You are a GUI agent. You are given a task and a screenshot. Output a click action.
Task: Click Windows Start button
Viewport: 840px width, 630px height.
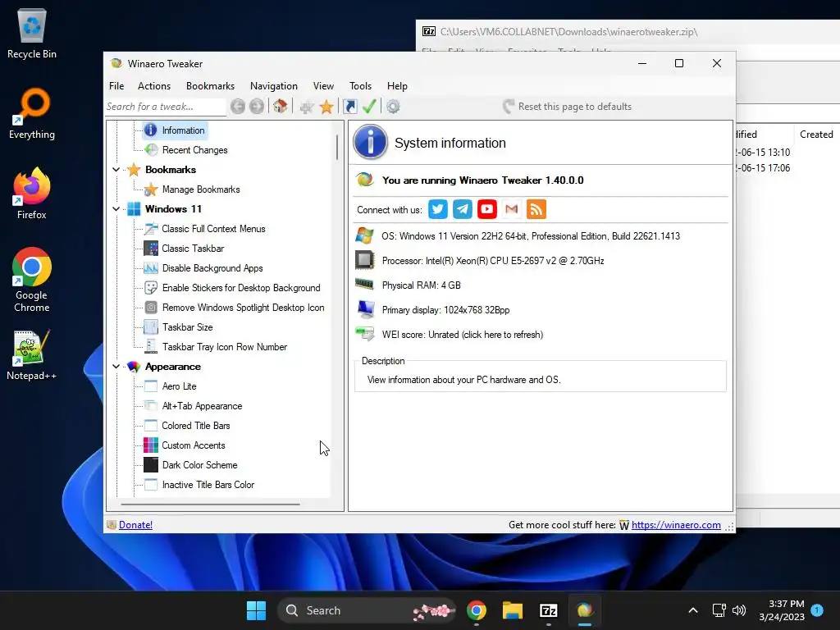[x=256, y=610]
